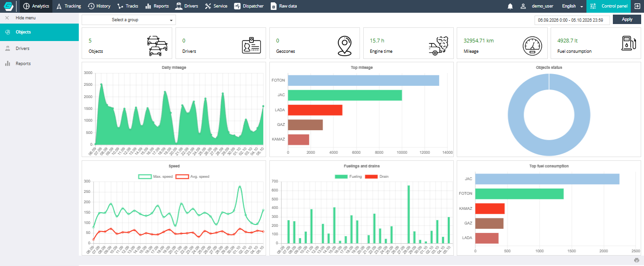Click the FOTON bar in Top mileage
The image size is (644, 266).
click(363, 80)
